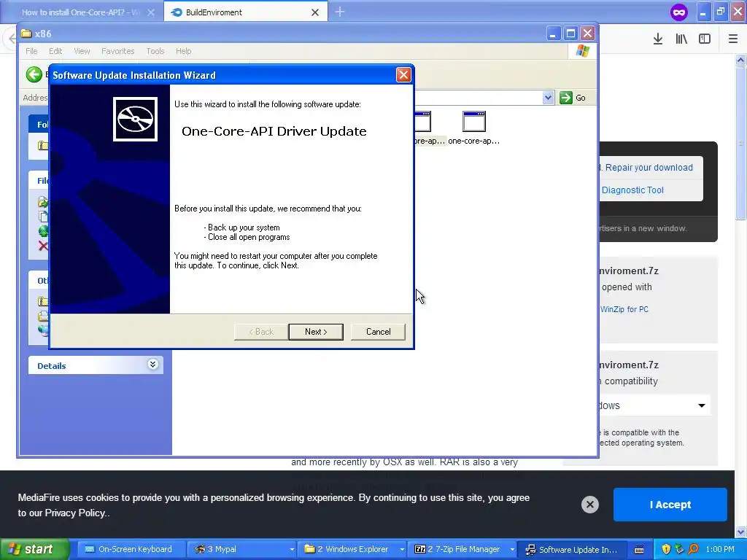The width and height of the screenshot is (747, 560).
Task: Open the Windows start menu
Action: pyautogui.click(x=34, y=549)
